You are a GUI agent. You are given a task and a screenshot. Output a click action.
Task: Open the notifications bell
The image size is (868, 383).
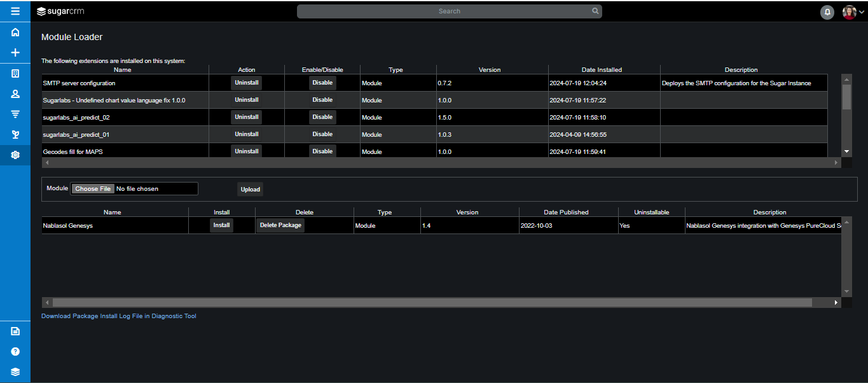pos(827,11)
